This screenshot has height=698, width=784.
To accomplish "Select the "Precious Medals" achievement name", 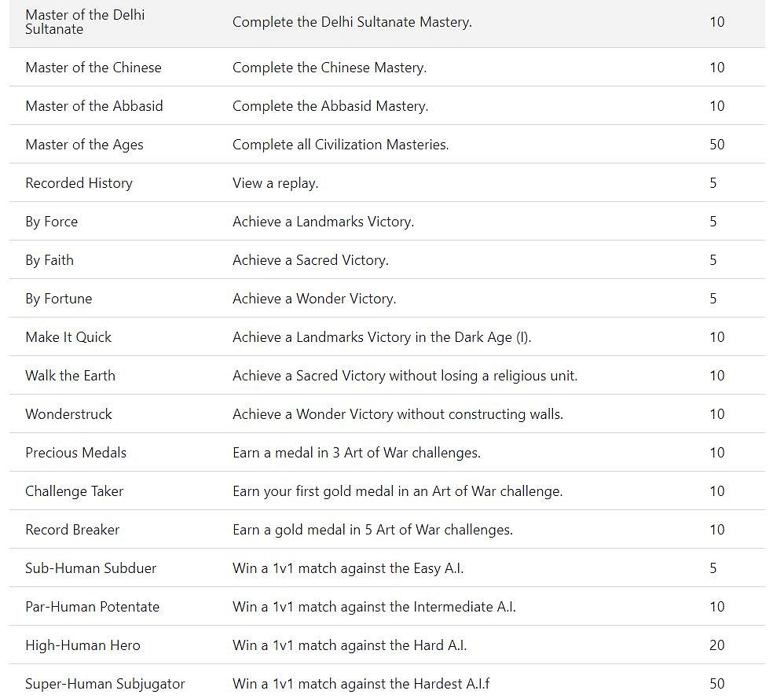I will (x=75, y=453).
